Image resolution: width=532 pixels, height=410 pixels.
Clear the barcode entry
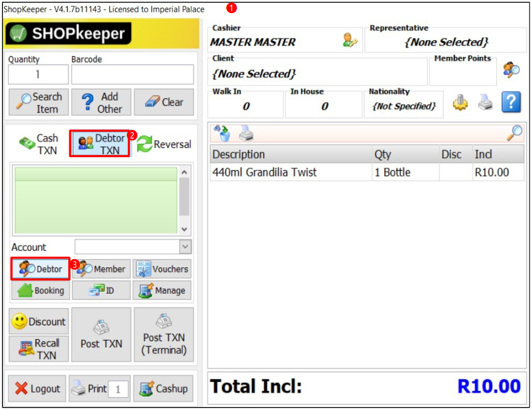tap(164, 102)
